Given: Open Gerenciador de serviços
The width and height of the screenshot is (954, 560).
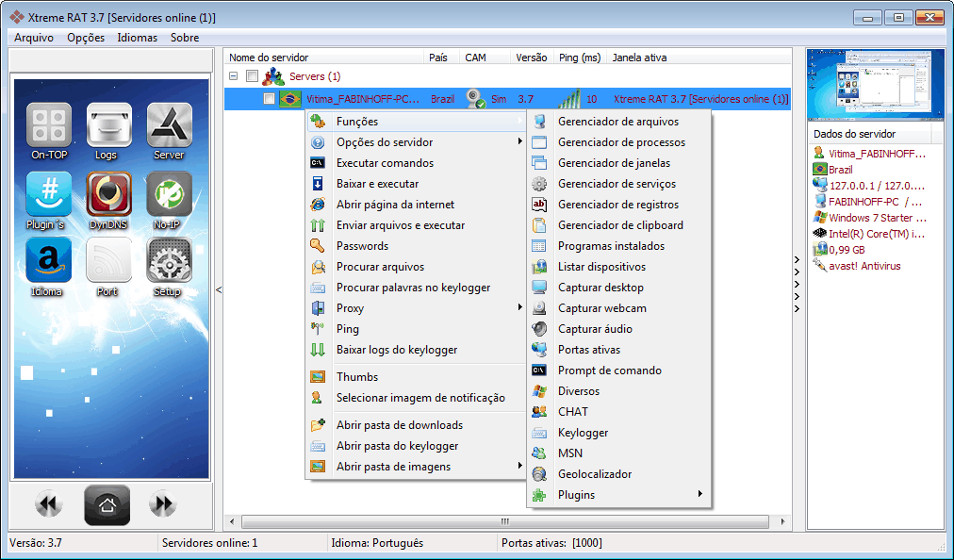Looking at the screenshot, I should [x=618, y=184].
